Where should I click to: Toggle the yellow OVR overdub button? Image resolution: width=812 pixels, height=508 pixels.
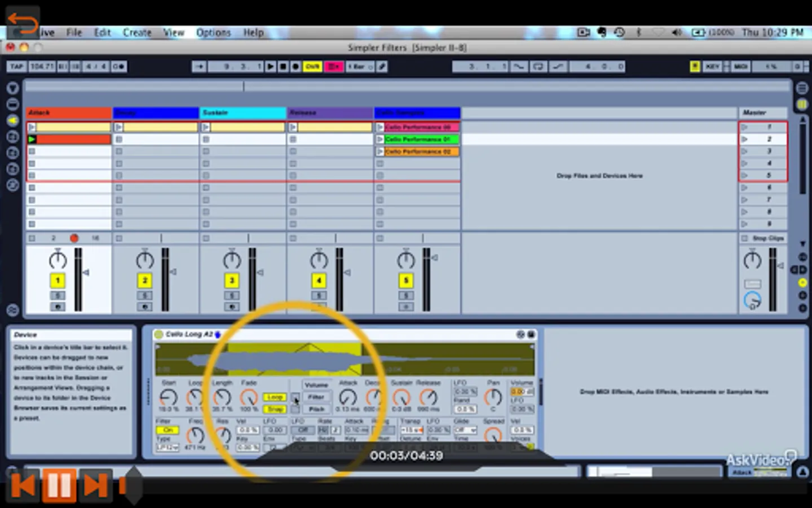[x=312, y=67]
